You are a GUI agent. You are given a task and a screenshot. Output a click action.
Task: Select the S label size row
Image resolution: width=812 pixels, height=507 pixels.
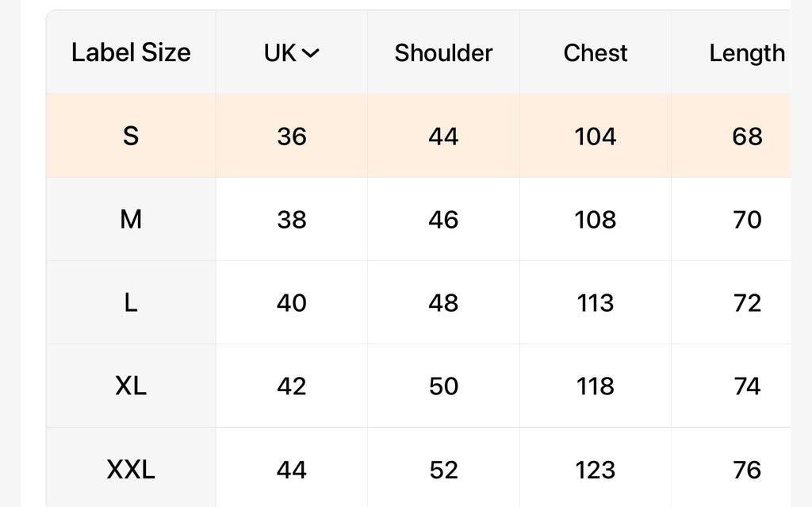419,136
